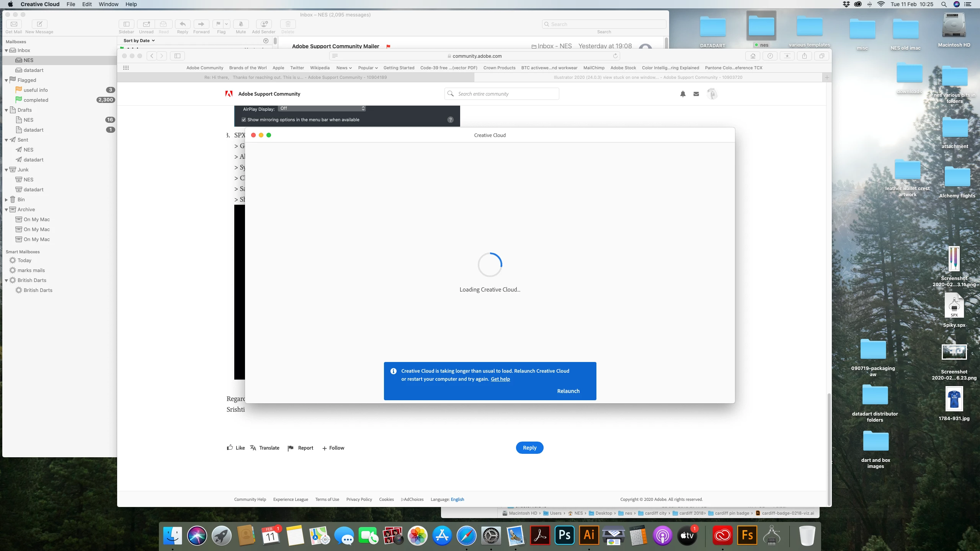Toggle 'Show mirroring options' checkbox

click(243, 120)
